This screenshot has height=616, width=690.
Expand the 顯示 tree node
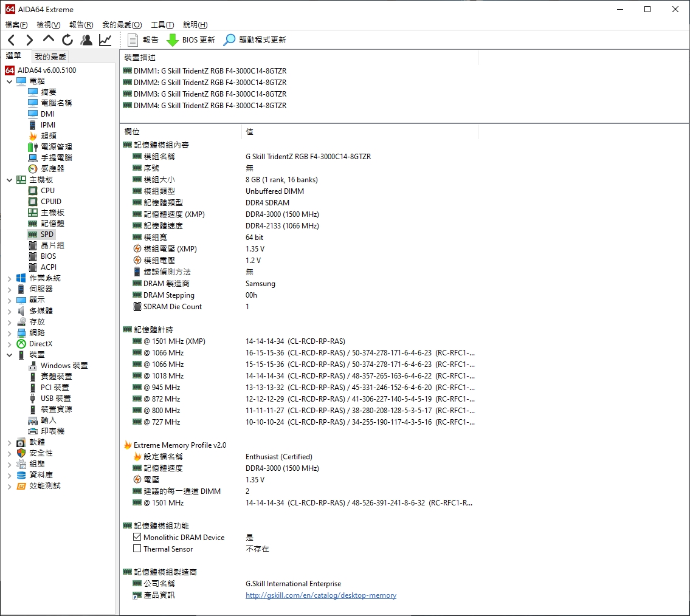[x=9, y=300]
